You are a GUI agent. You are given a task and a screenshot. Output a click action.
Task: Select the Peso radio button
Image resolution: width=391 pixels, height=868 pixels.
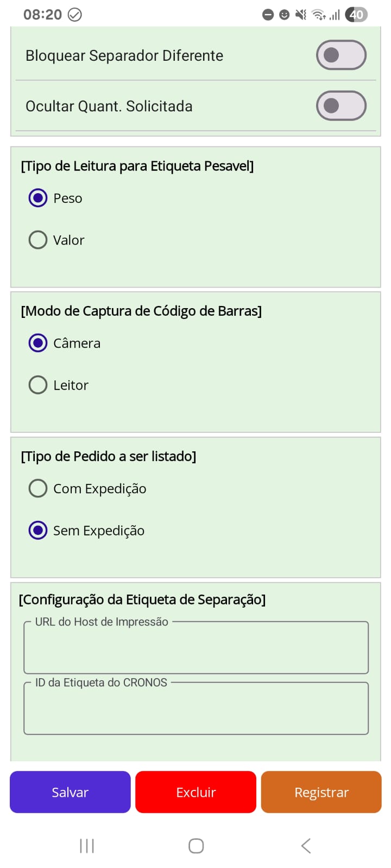38,198
